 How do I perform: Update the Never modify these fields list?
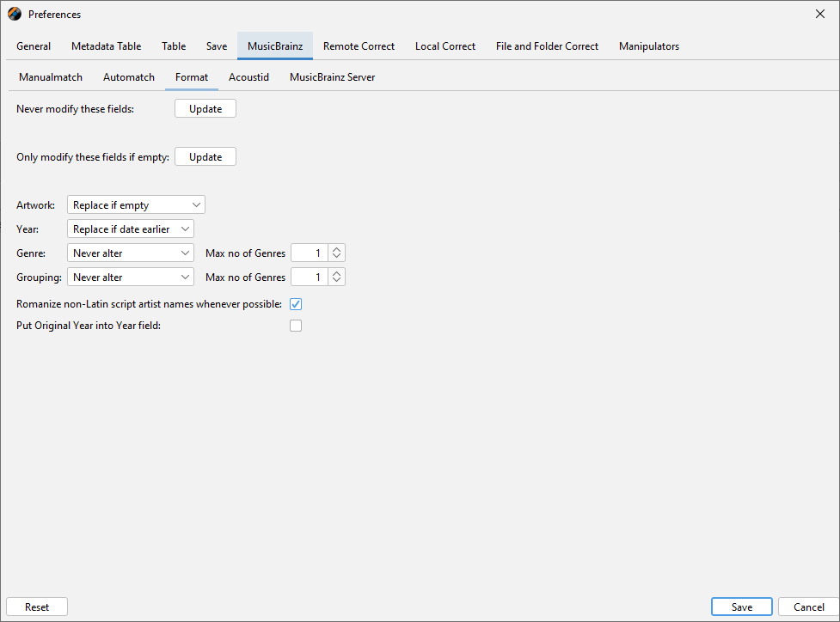click(205, 109)
